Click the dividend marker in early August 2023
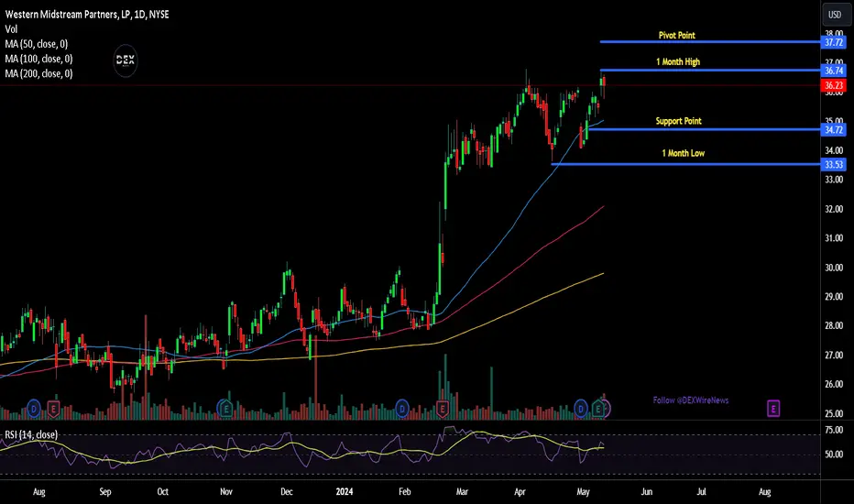 [x=34, y=408]
